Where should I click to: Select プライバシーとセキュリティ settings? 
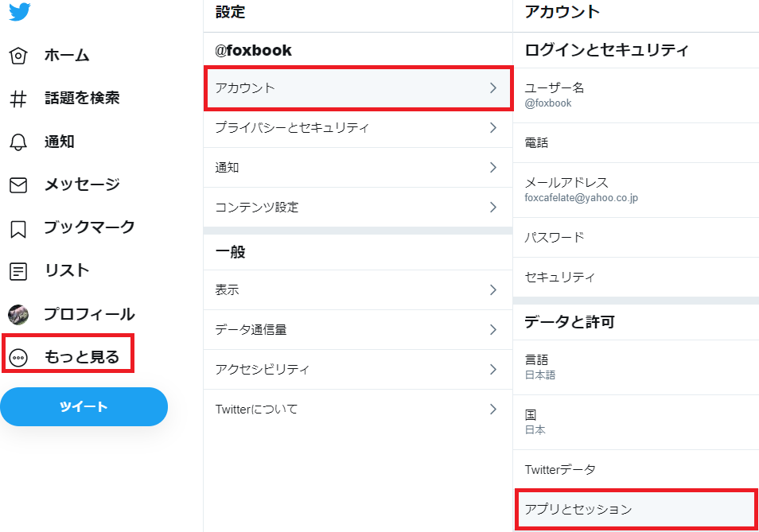358,128
